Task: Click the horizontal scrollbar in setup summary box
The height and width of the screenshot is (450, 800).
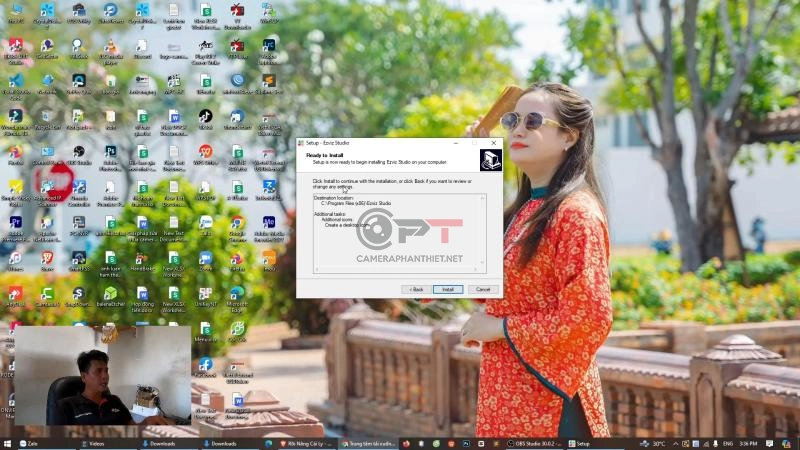Action: point(396,269)
